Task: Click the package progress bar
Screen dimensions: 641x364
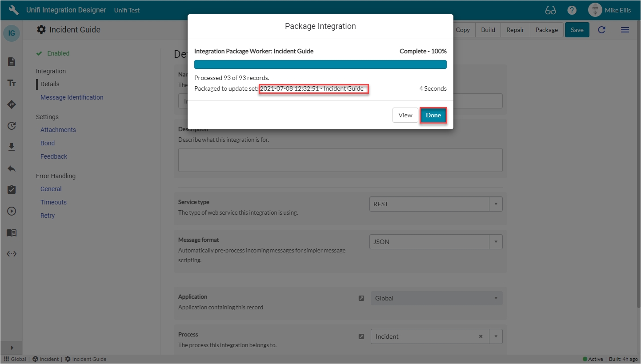Action: pos(320,64)
